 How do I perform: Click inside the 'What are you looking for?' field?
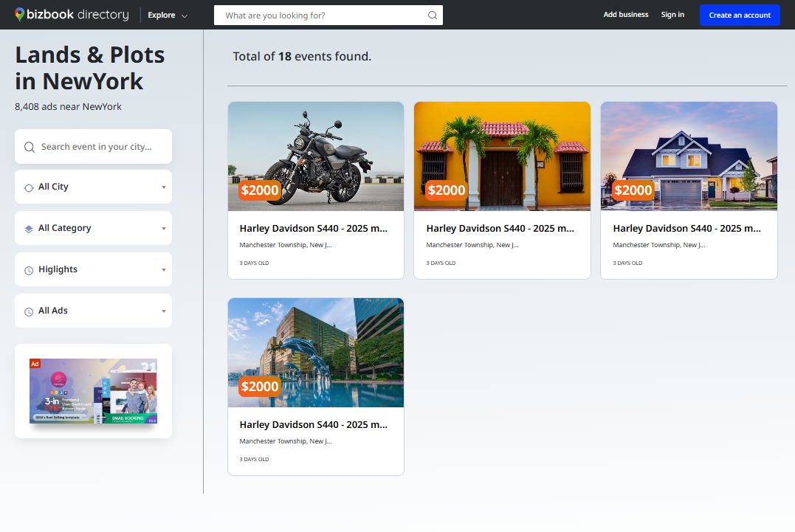[x=317, y=15]
